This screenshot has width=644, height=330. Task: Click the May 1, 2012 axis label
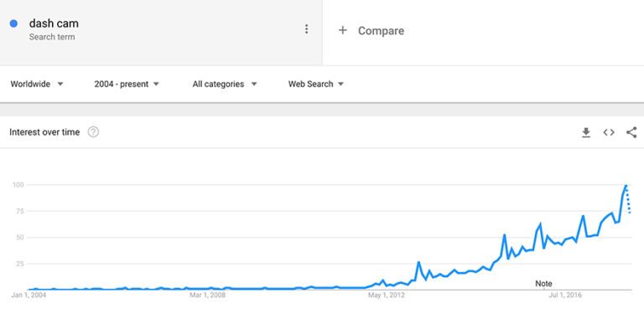(387, 295)
